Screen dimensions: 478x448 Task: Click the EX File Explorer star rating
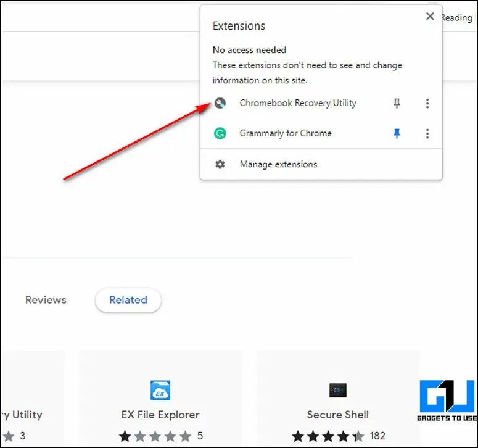coord(155,436)
